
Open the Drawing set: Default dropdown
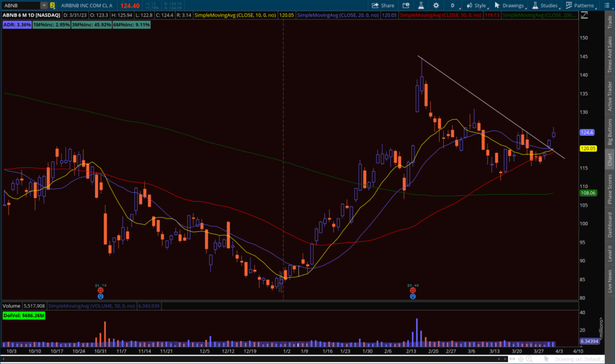pyautogui.click(x=578, y=359)
